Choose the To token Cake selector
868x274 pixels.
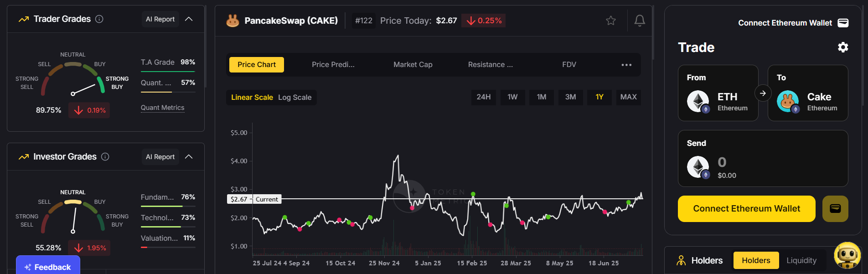808,93
